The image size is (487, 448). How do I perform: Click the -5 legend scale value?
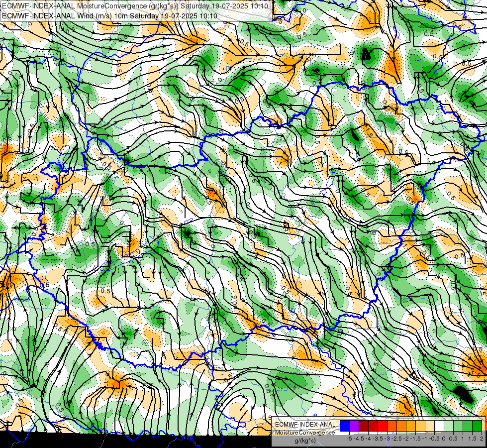click(349, 439)
